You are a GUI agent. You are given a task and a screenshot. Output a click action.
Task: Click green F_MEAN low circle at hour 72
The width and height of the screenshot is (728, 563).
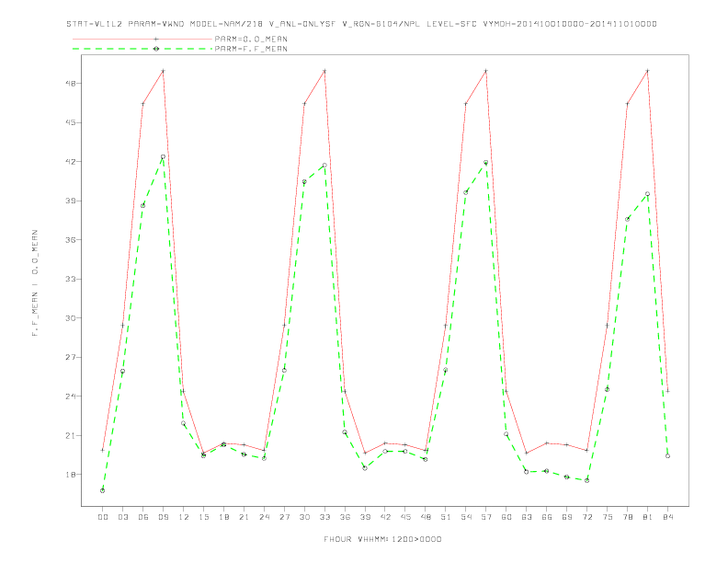click(x=587, y=481)
